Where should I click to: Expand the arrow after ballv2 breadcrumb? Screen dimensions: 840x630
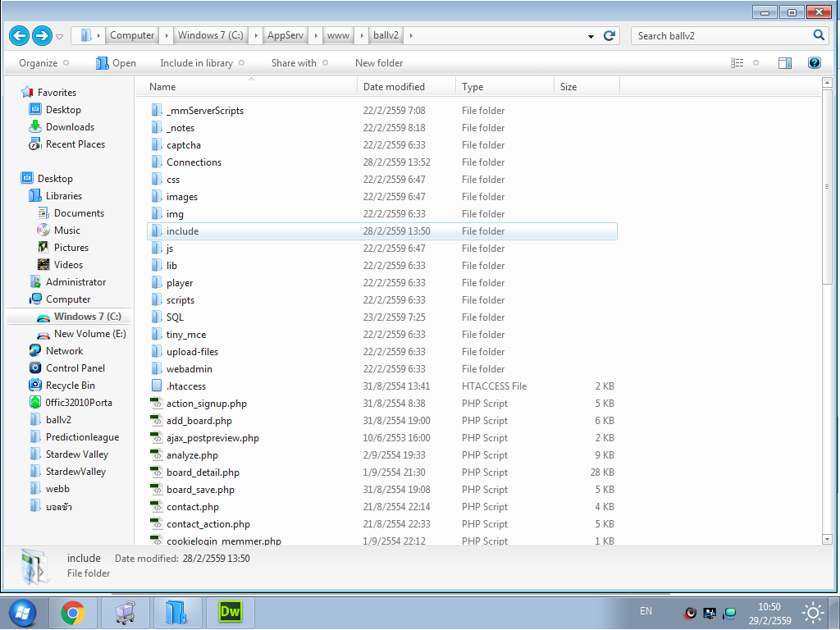[411, 36]
